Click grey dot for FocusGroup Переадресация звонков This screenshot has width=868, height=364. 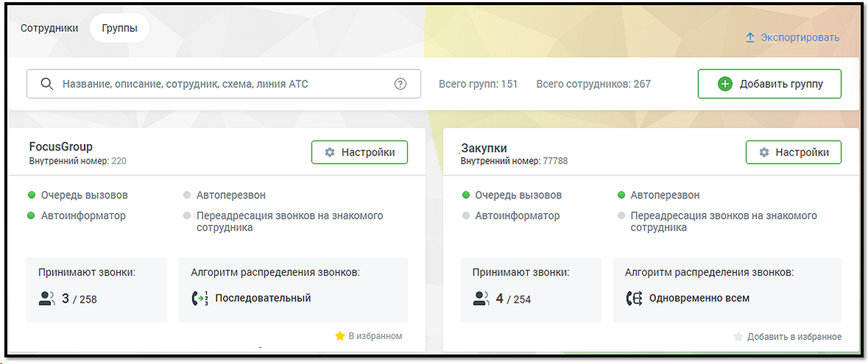[186, 216]
